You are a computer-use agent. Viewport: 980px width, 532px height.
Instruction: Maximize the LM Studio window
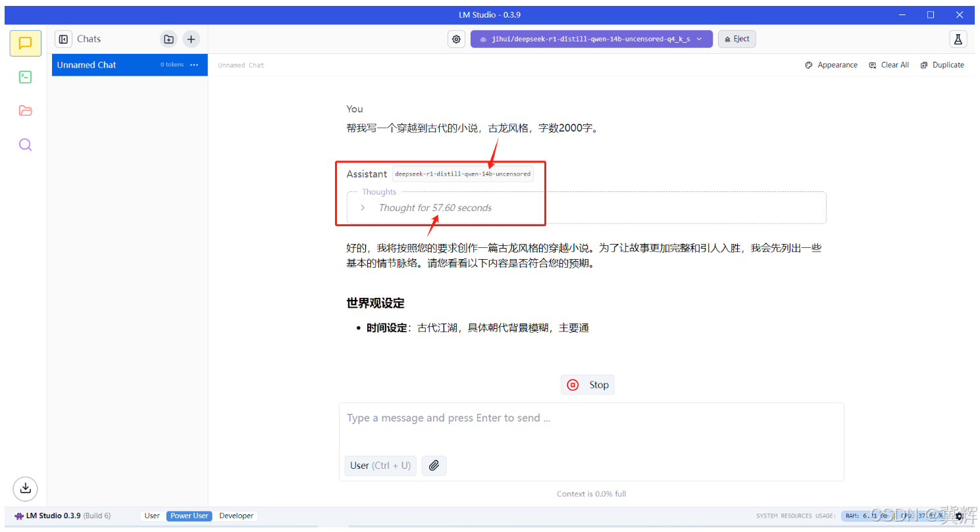click(x=931, y=14)
